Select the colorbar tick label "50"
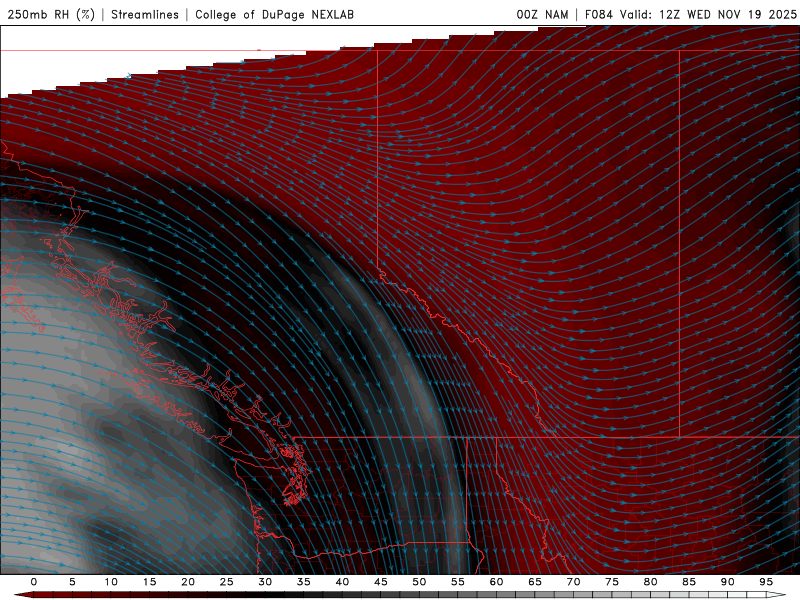The width and height of the screenshot is (800, 600). click(x=419, y=582)
